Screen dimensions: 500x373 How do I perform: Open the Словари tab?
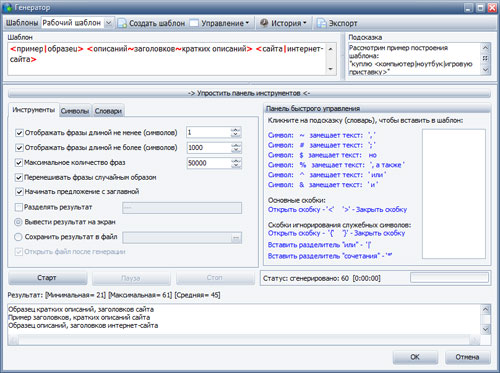click(x=108, y=111)
